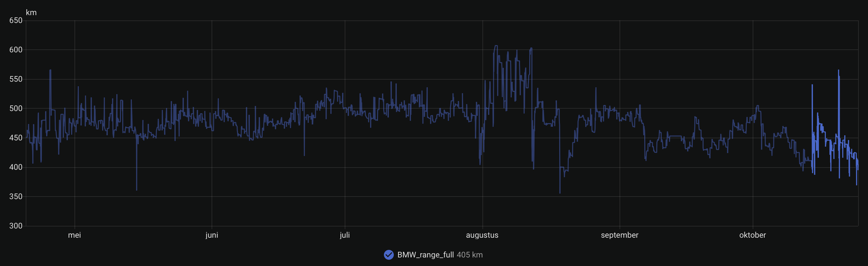This screenshot has height=266, width=868.
Task: Click the 450 y-axis tick label
Action: point(16,138)
